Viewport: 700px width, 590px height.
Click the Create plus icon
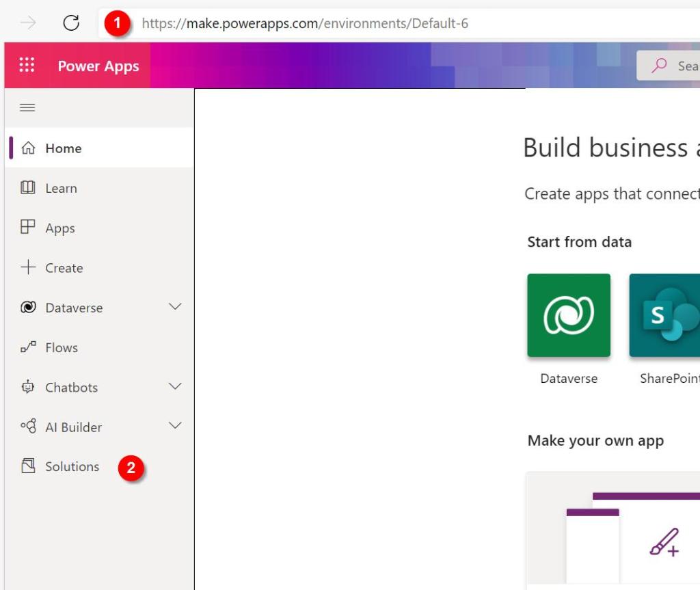(28, 267)
